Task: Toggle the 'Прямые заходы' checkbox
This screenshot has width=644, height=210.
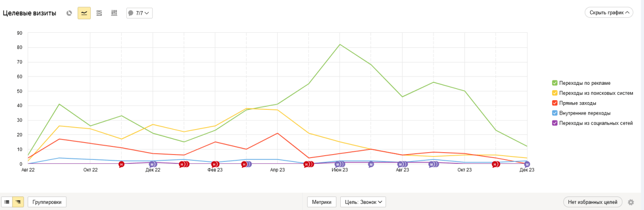Action: point(555,103)
